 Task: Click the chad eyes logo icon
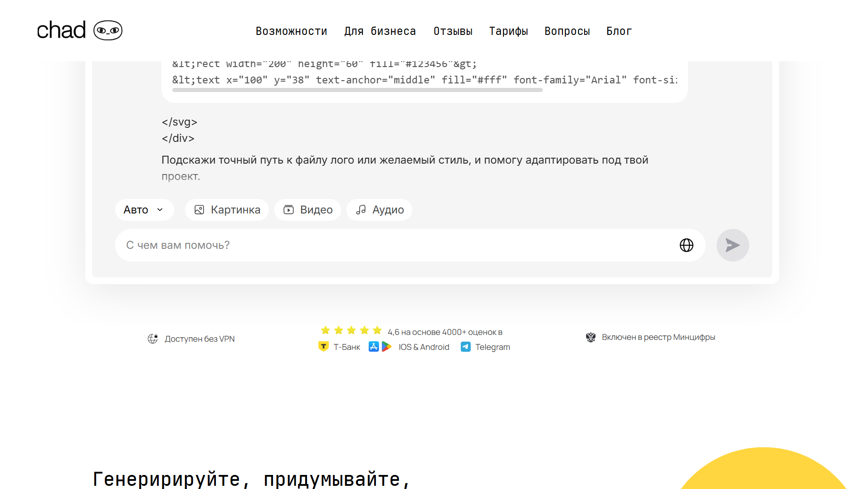pyautogui.click(x=107, y=30)
